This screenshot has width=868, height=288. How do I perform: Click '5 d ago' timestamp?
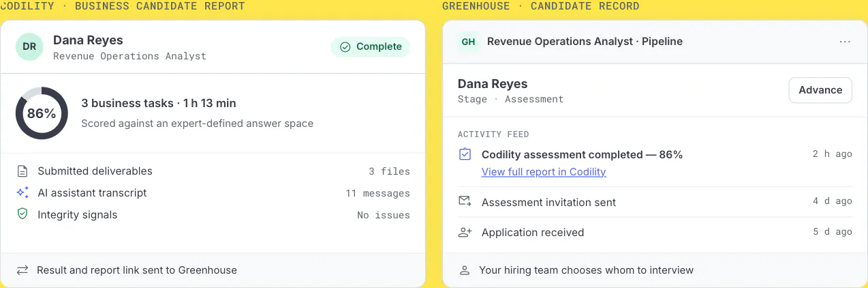833,232
